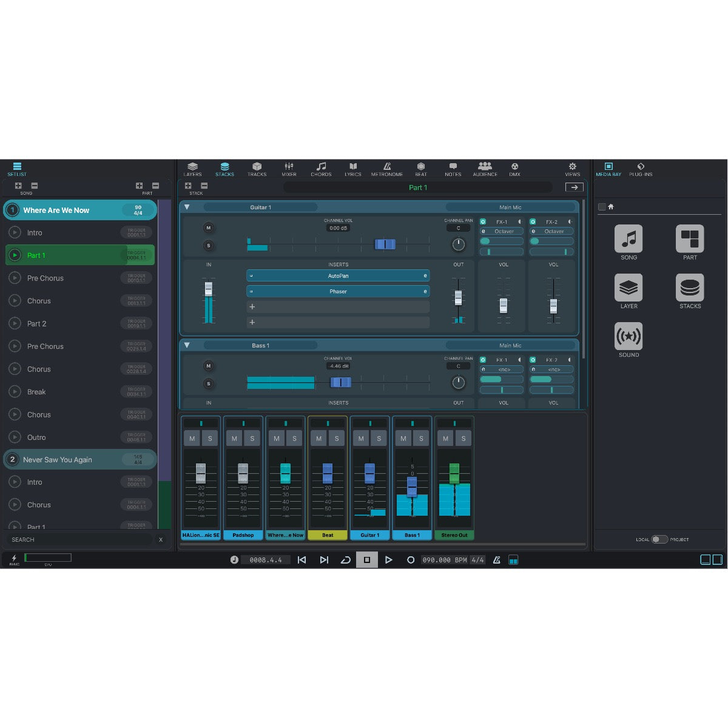Select the Layer icon in Media Bay
This screenshot has width=728, height=728.
pyautogui.click(x=629, y=287)
